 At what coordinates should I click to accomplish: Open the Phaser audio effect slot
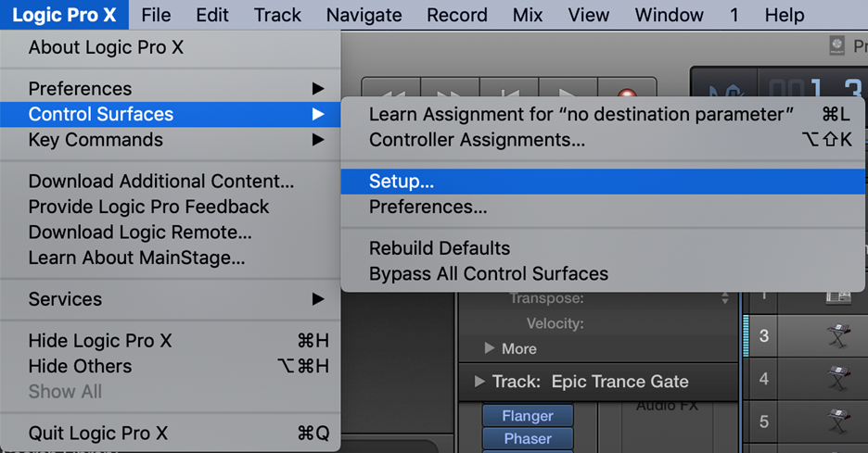tap(528, 438)
